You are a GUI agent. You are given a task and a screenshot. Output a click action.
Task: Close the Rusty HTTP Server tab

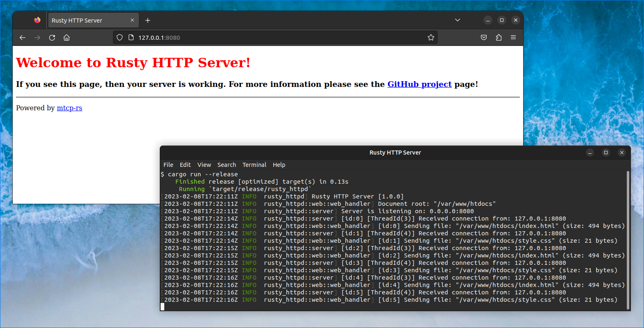click(x=132, y=20)
